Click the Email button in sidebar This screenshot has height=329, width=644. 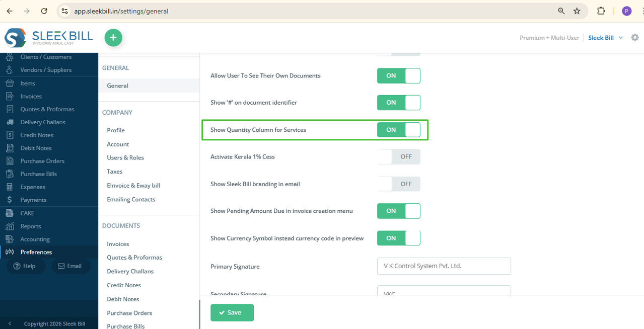tap(70, 266)
